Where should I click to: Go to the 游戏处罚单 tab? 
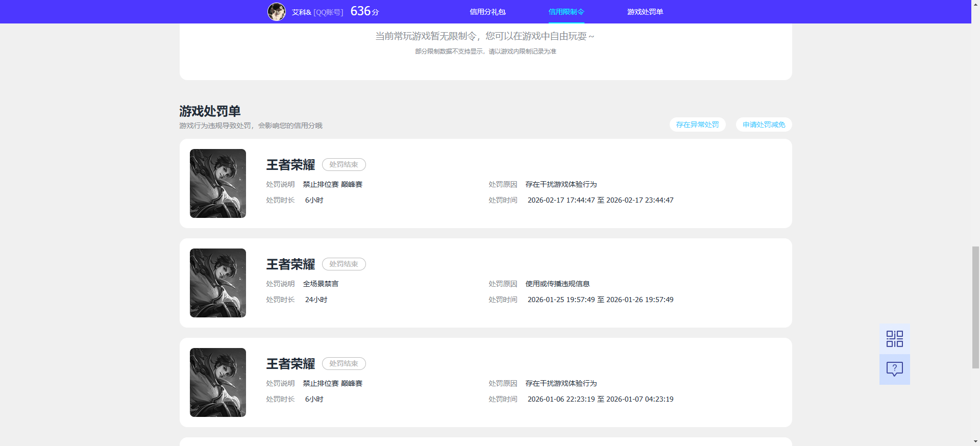tap(645, 12)
